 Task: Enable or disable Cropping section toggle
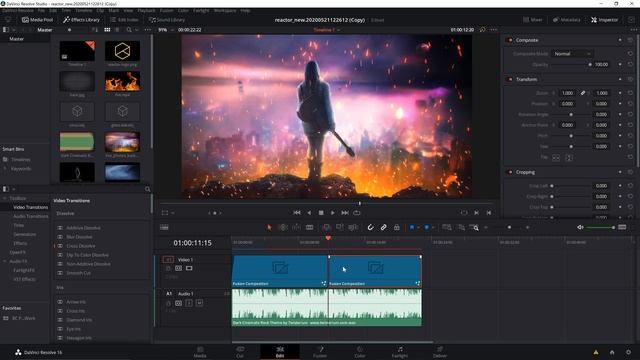coord(509,172)
